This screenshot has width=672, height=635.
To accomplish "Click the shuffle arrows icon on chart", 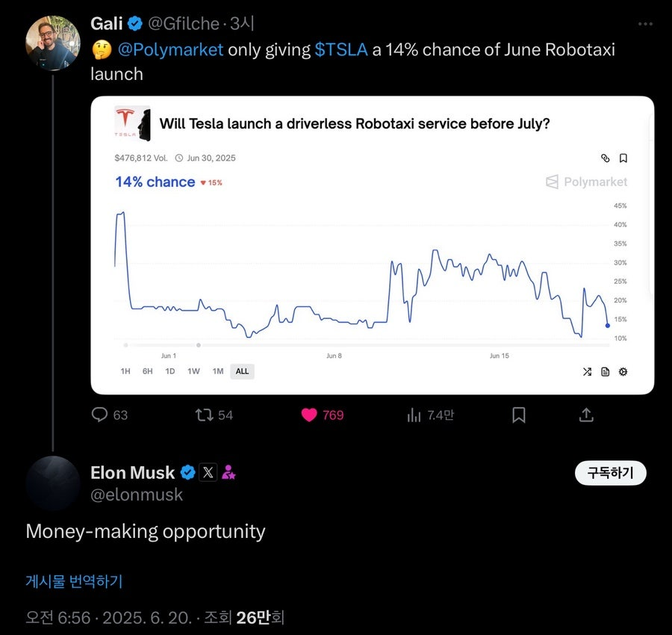I will coord(587,372).
